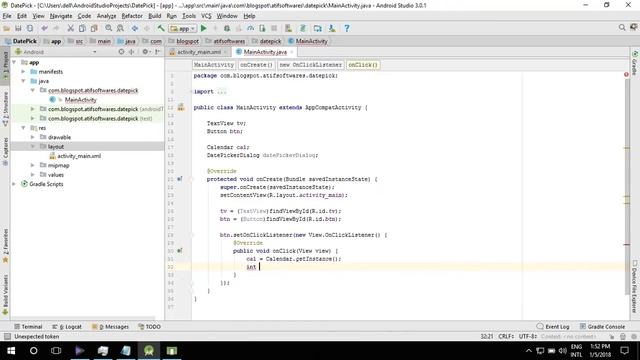The width and height of the screenshot is (640, 360).
Task: Select MainActivity in project tree
Action: [x=80, y=100]
